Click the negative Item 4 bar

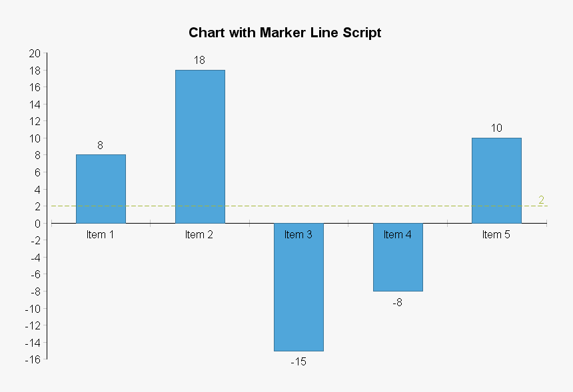398,263
